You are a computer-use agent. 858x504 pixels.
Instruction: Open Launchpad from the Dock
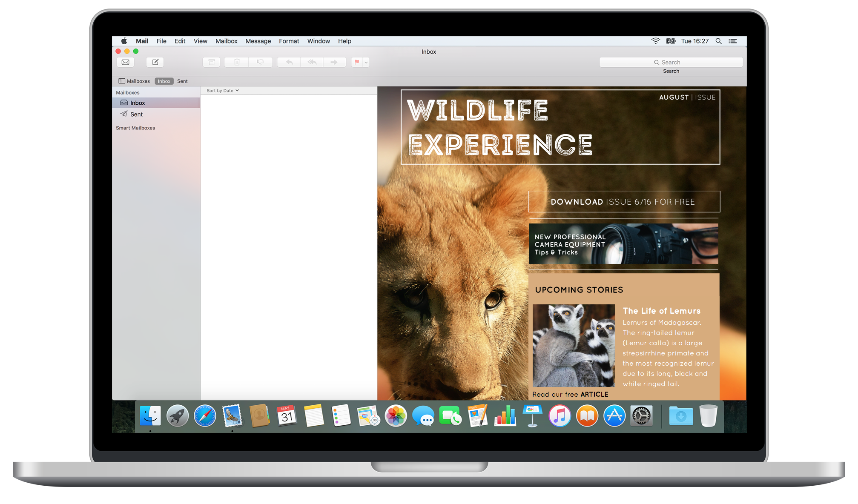(x=178, y=415)
